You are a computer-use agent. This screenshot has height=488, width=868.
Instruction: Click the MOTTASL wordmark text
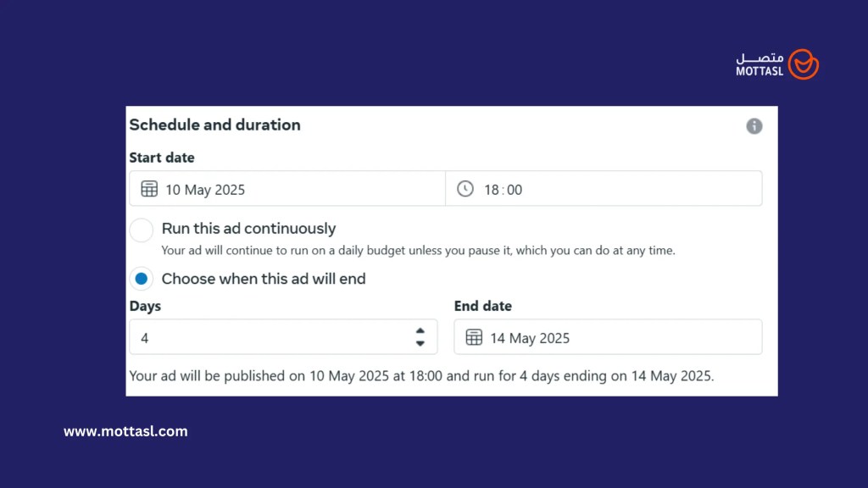tap(759, 72)
